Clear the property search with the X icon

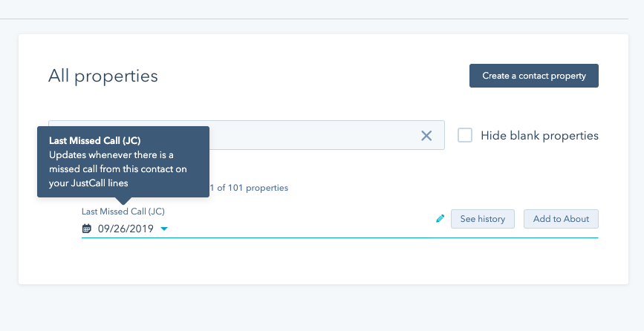[x=426, y=136]
